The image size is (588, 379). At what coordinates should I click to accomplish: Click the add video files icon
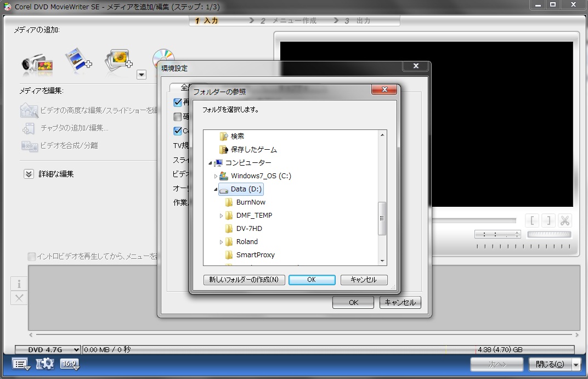coord(78,60)
